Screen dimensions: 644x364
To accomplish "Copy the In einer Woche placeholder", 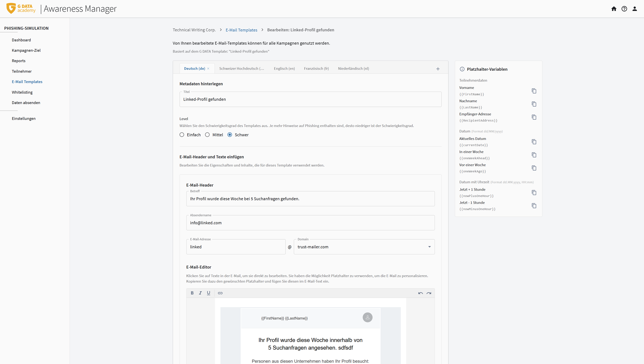I will pyautogui.click(x=534, y=155).
